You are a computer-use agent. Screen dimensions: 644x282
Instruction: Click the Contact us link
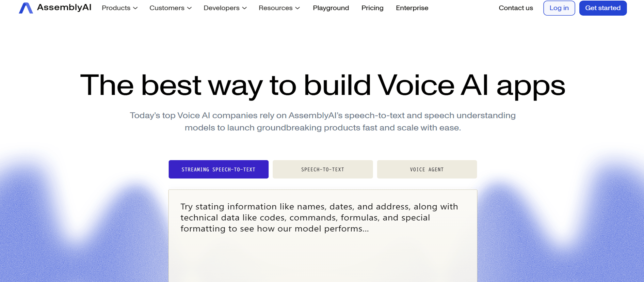pos(516,8)
